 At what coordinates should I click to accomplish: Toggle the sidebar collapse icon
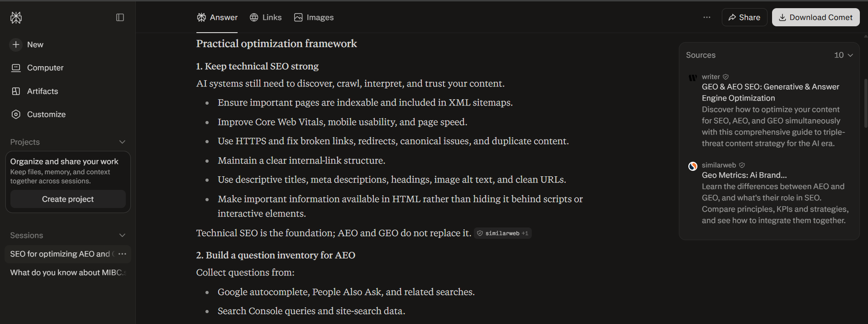pyautogui.click(x=120, y=18)
